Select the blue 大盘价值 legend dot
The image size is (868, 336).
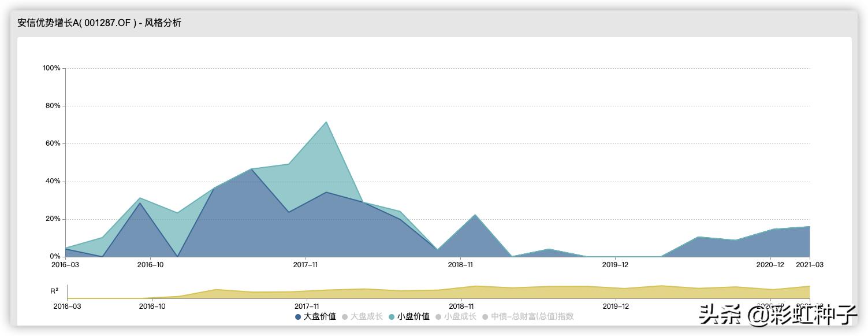[297, 317]
